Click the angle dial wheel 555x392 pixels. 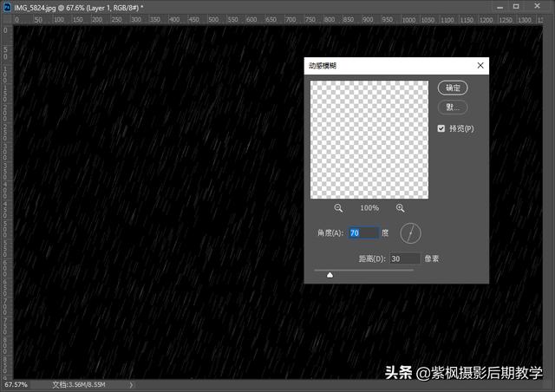tap(409, 233)
